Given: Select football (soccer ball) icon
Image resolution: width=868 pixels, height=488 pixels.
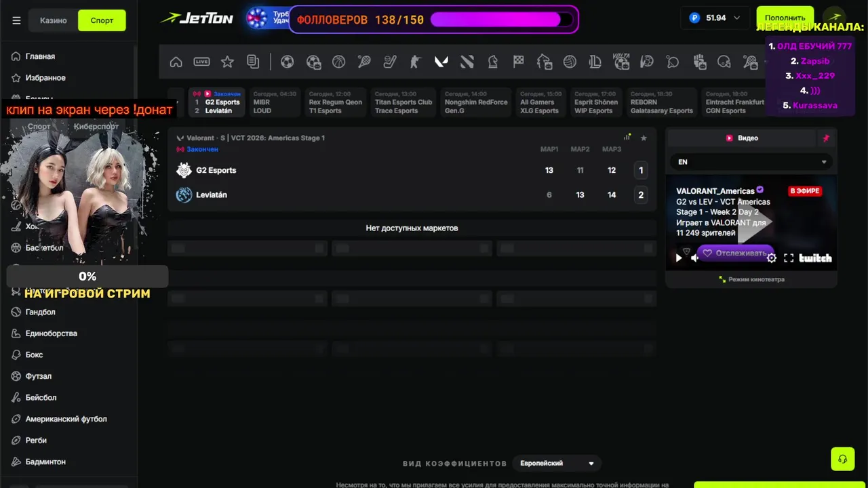Looking at the screenshot, I should point(287,62).
